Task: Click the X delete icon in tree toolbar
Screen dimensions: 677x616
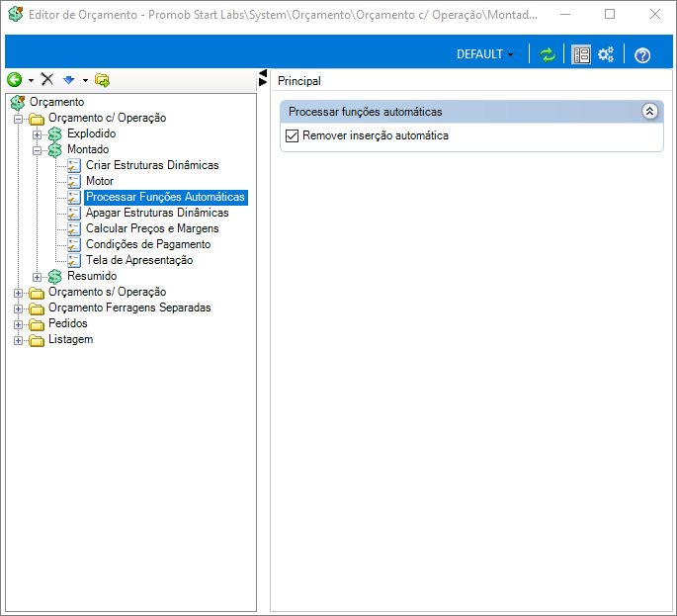Action: (46, 80)
